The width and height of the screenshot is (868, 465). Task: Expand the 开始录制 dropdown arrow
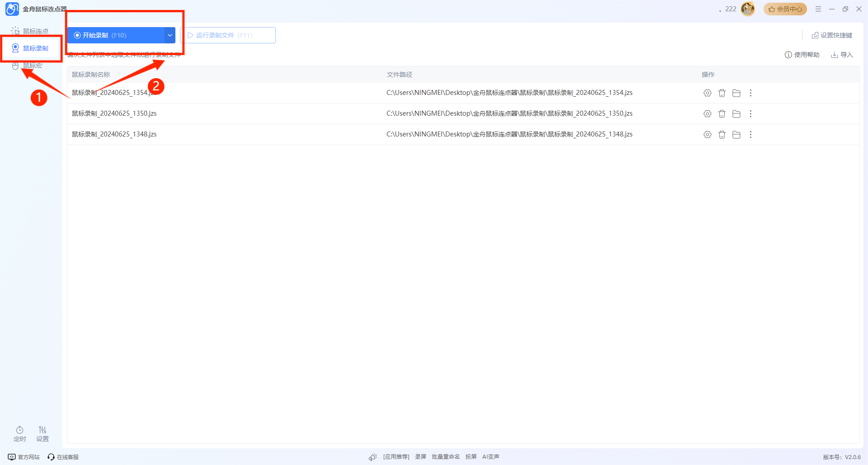pyautogui.click(x=170, y=35)
